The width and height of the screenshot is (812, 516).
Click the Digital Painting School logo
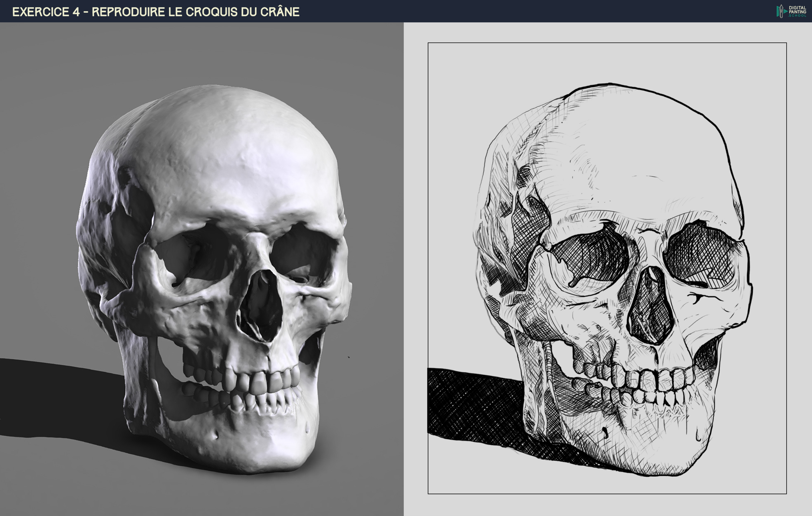pos(791,11)
